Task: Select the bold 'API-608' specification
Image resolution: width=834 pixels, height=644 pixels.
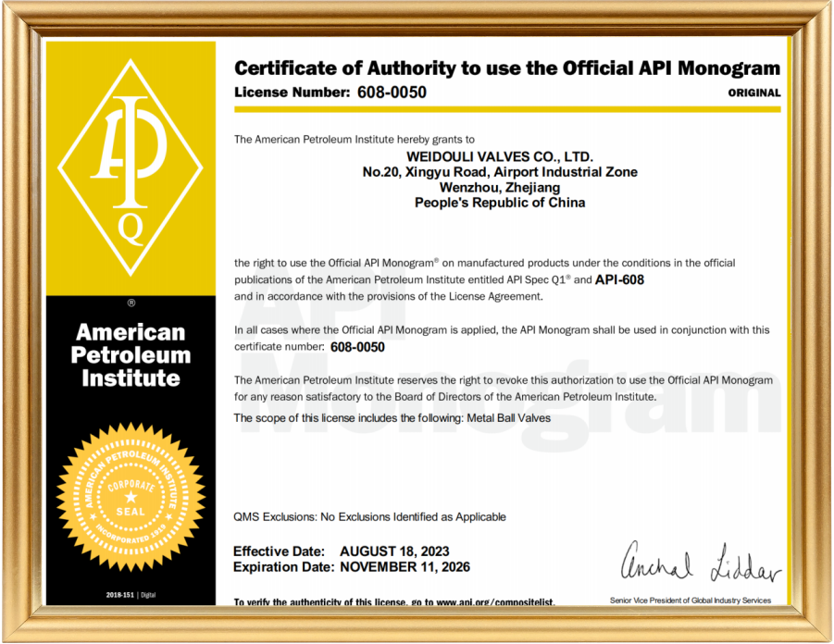Action: click(x=619, y=279)
